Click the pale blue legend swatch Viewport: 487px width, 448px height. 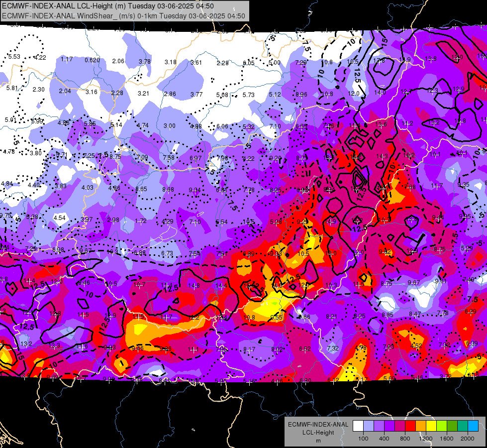pyautogui.click(x=369, y=426)
